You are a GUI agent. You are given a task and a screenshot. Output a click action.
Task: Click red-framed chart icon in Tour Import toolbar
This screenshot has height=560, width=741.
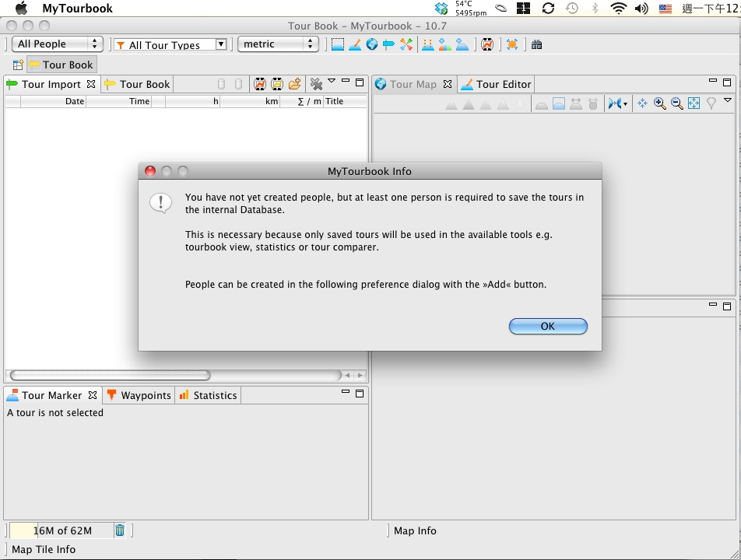click(x=259, y=84)
